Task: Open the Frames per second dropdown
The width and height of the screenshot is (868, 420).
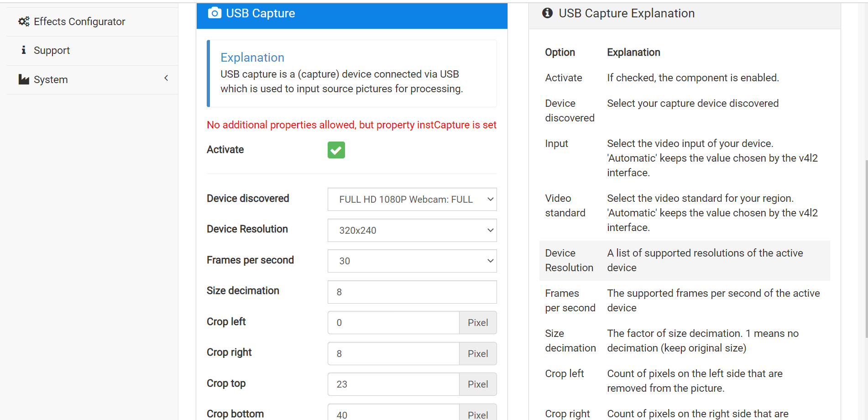Action: pyautogui.click(x=412, y=261)
